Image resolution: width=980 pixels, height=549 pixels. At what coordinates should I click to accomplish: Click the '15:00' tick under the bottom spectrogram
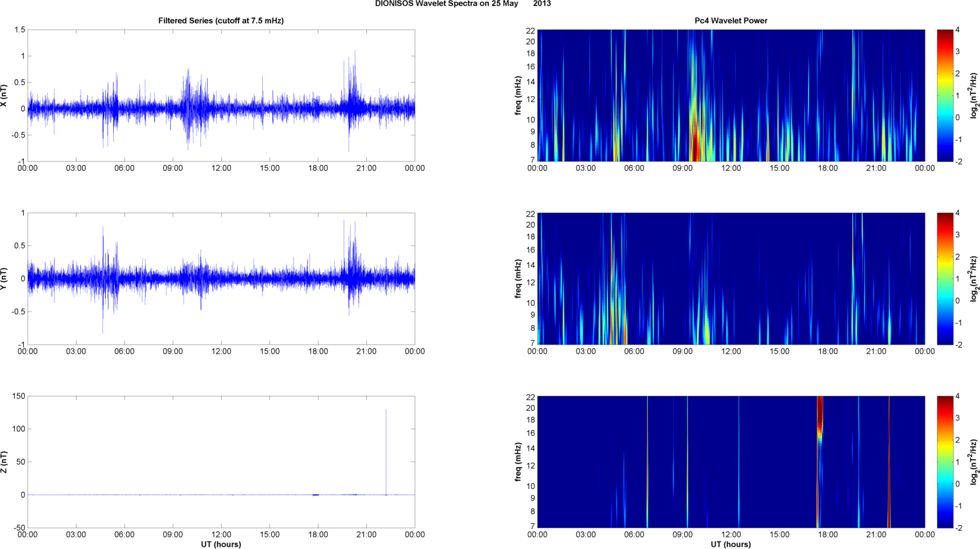[x=780, y=535]
